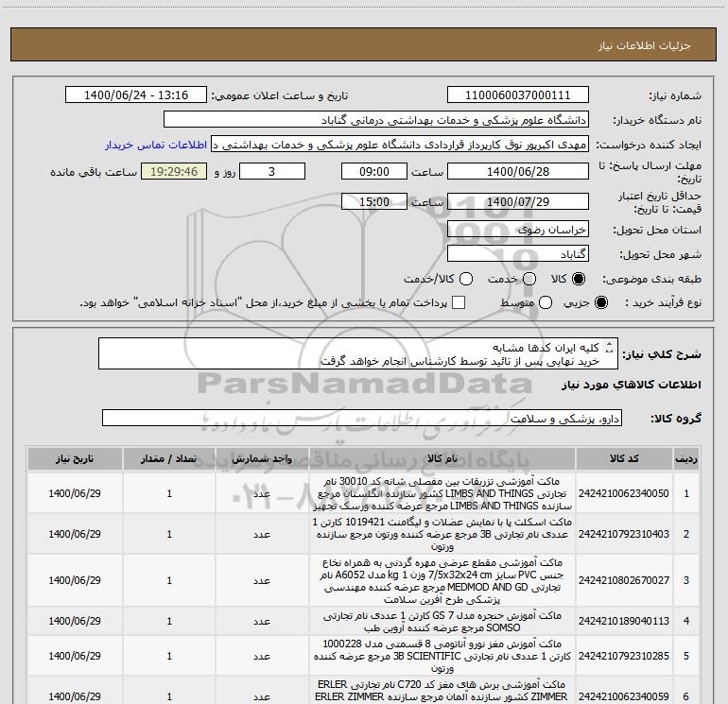Select the خدمت radio button

point(529,279)
